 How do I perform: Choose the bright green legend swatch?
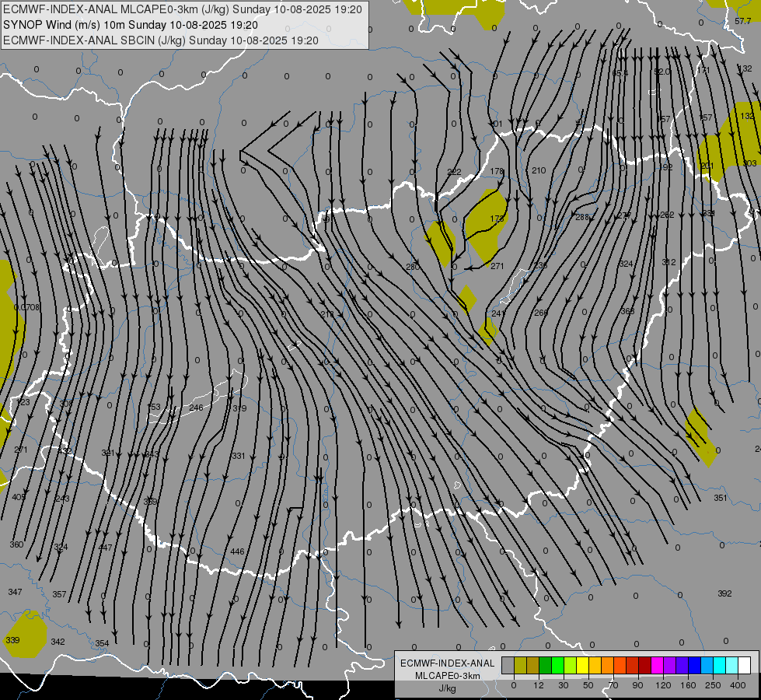[x=557, y=665]
